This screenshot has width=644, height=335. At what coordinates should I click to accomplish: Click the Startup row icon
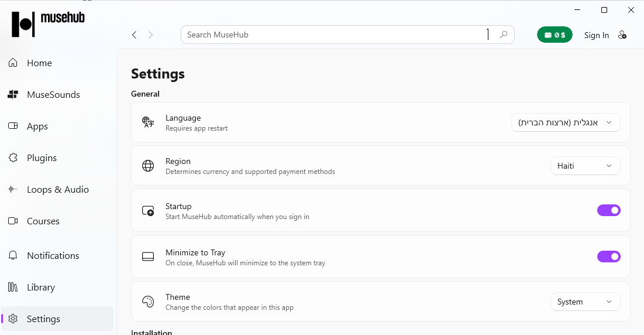(x=148, y=211)
